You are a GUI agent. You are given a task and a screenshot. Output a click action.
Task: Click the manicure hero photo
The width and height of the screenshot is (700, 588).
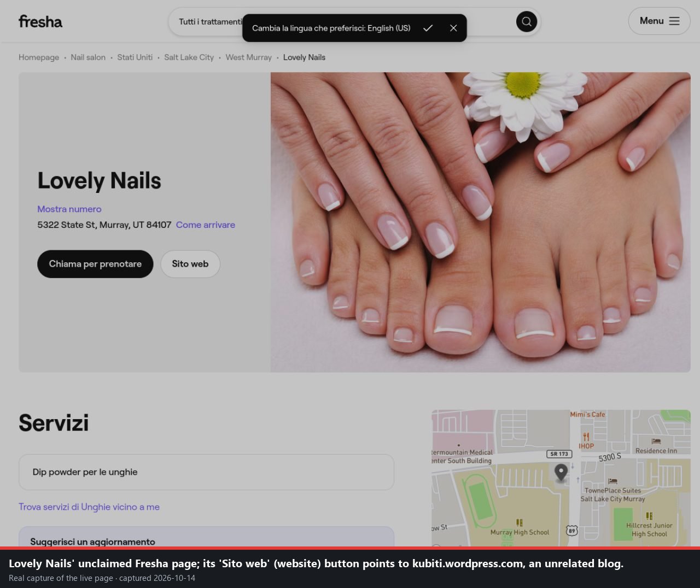click(480, 222)
